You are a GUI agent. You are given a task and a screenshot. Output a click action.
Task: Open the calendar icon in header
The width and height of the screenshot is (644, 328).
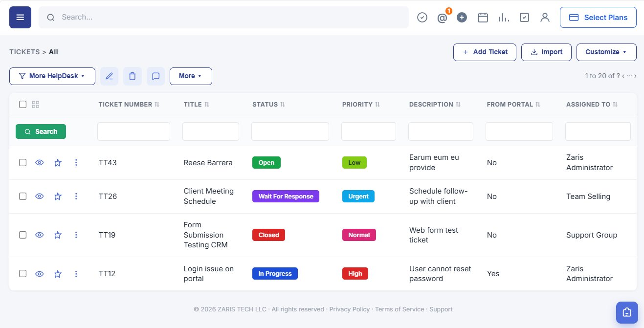tap(483, 18)
